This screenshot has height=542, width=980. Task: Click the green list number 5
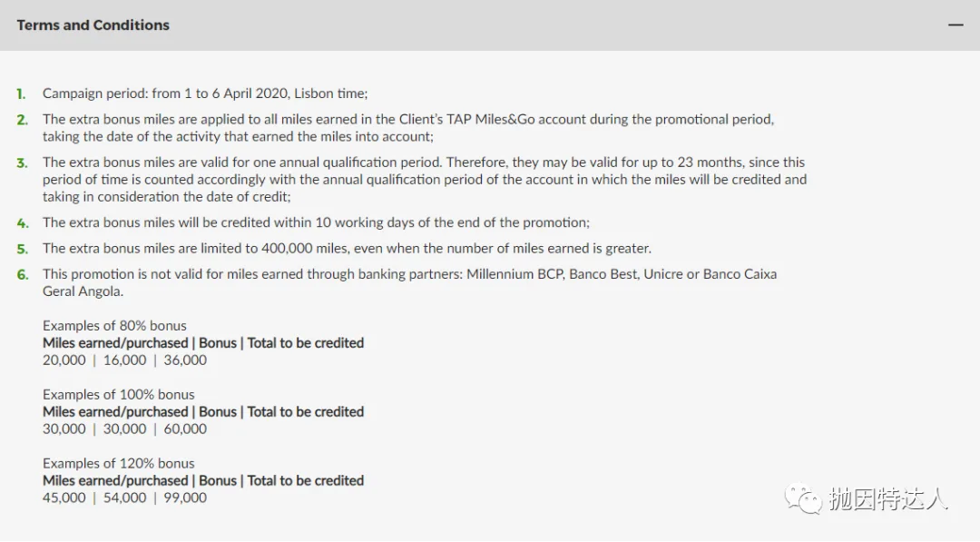tap(23, 250)
